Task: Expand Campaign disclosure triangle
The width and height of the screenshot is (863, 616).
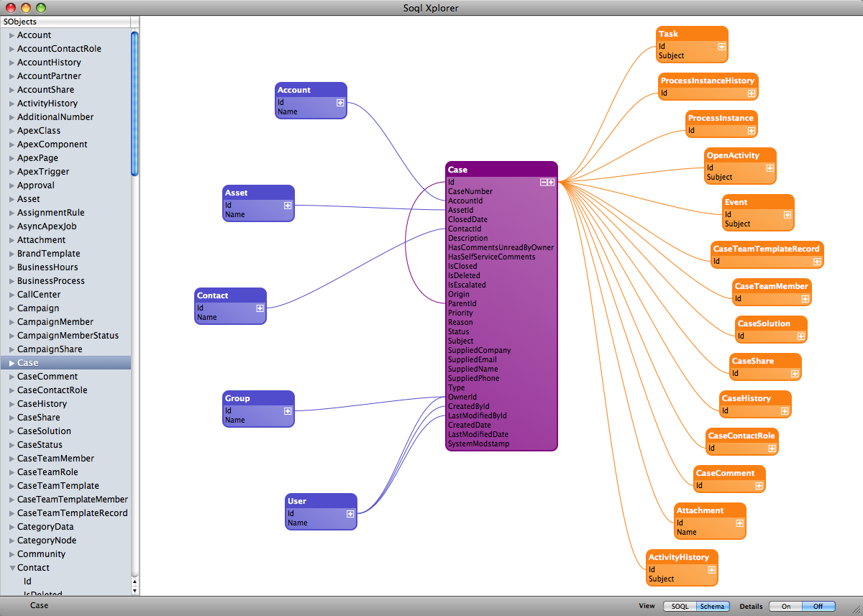Action: pyautogui.click(x=12, y=308)
